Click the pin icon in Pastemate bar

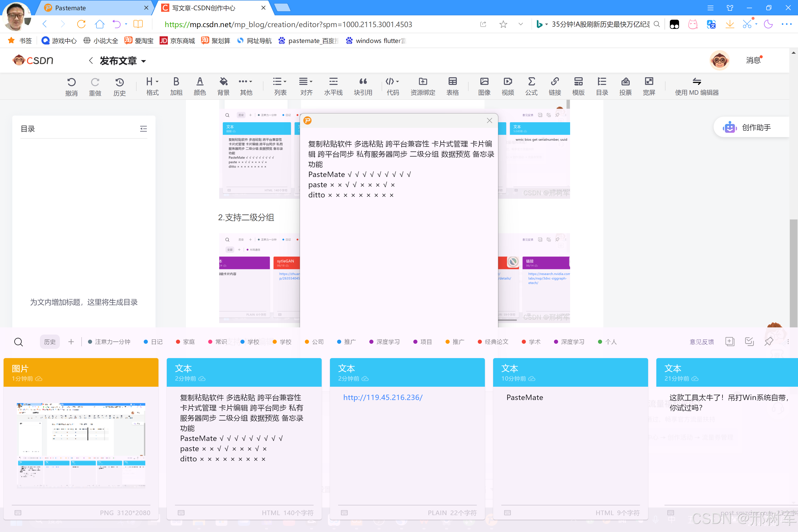769,342
